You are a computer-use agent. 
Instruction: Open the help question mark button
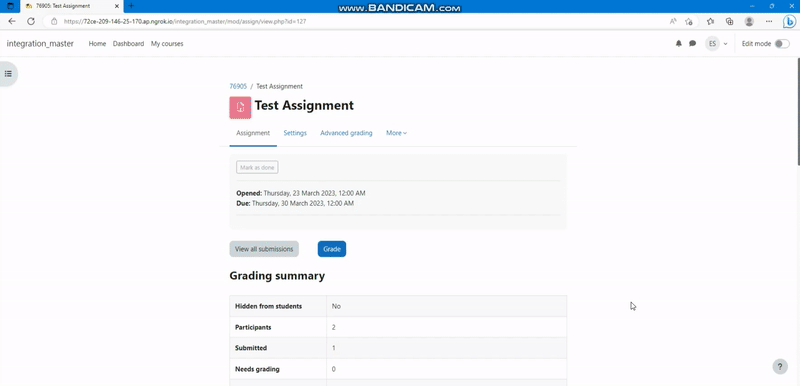780,367
